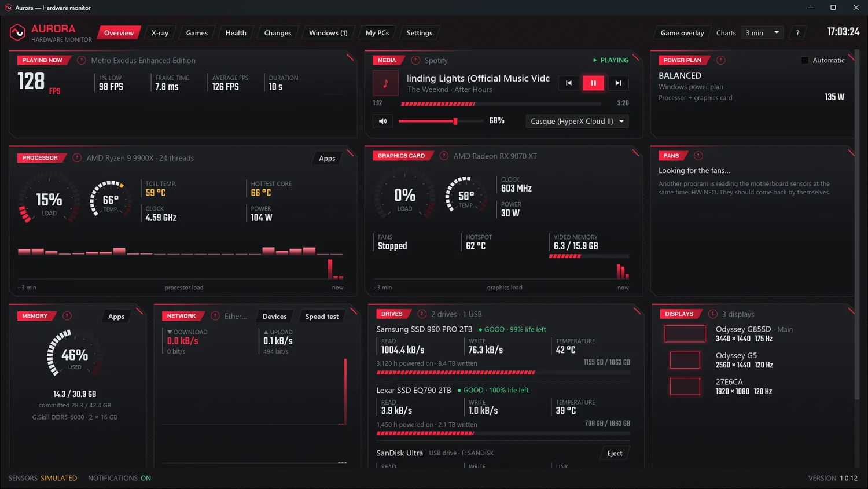Run the network Speed test
868x489 pixels.
322,317
